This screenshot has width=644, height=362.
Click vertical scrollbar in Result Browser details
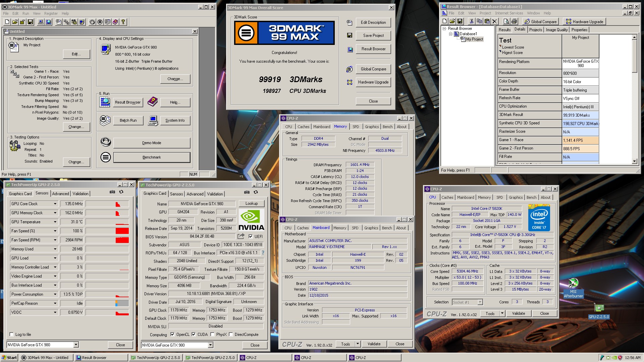(x=634, y=99)
